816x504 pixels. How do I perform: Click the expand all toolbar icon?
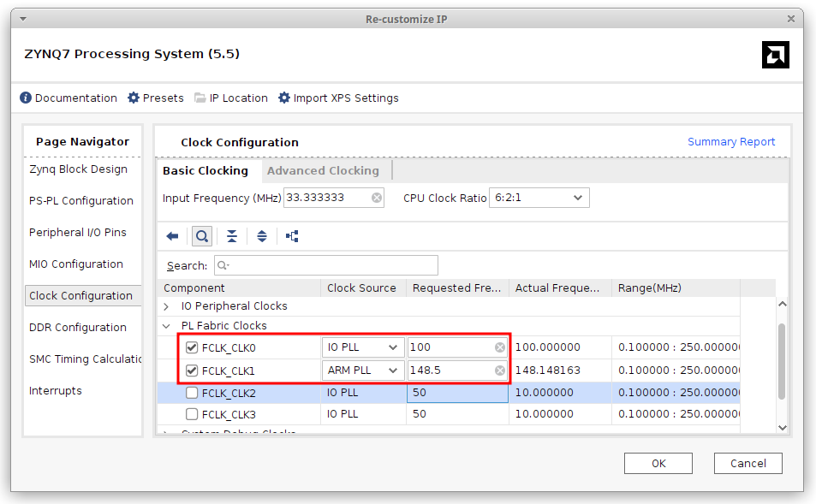pos(262,236)
